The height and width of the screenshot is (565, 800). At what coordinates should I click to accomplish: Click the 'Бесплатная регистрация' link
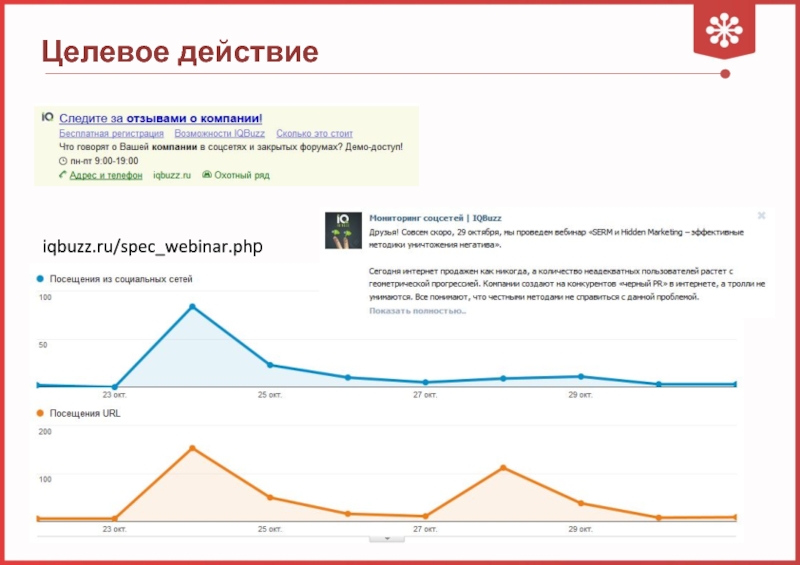tap(111, 134)
